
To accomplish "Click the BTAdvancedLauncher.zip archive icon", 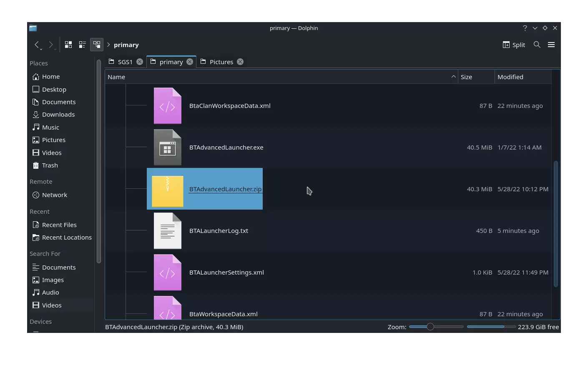I will [168, 191].
